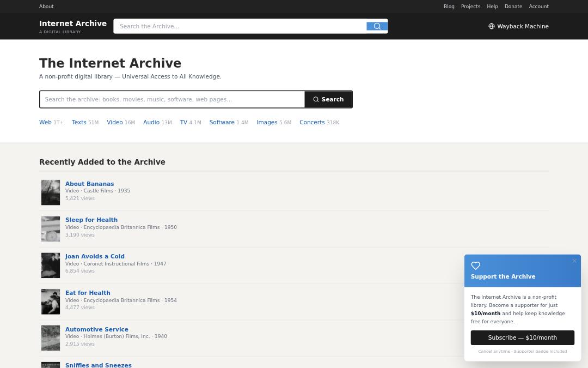Click the '5,421 views' text
Viewport: 588px width, 368px height.
pos(80,198)
